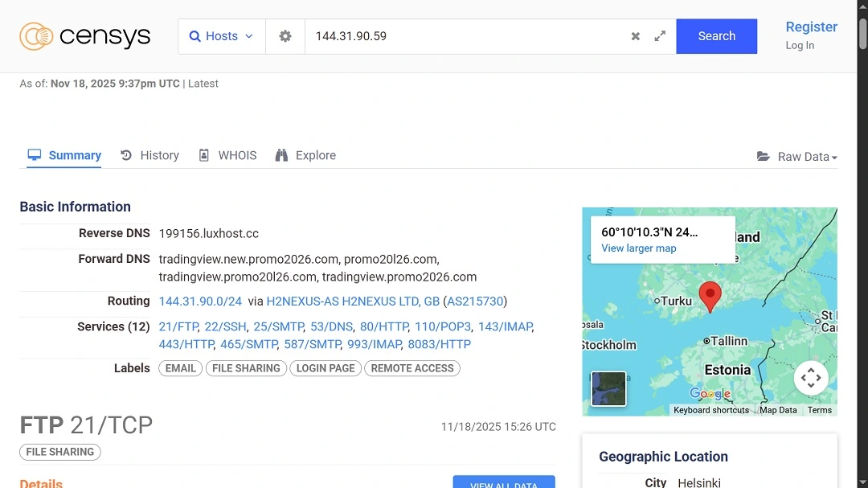Expand the Raw Data dropdown

coord(807,156)
